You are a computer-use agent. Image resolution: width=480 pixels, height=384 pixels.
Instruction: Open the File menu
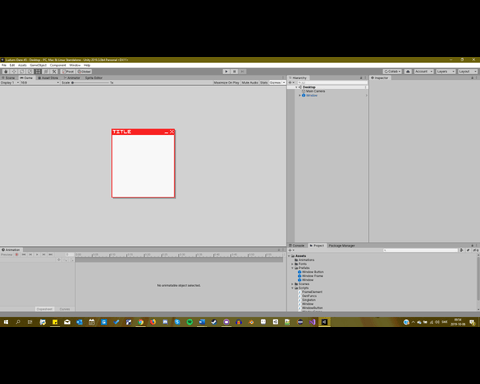tap(4, 65)
